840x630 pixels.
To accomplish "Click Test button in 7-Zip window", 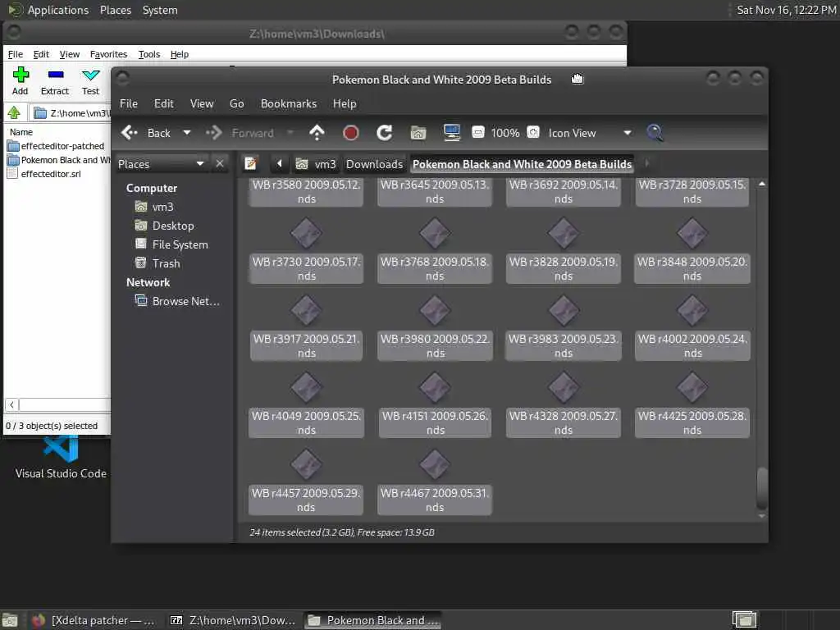I will tap(90, 80).
